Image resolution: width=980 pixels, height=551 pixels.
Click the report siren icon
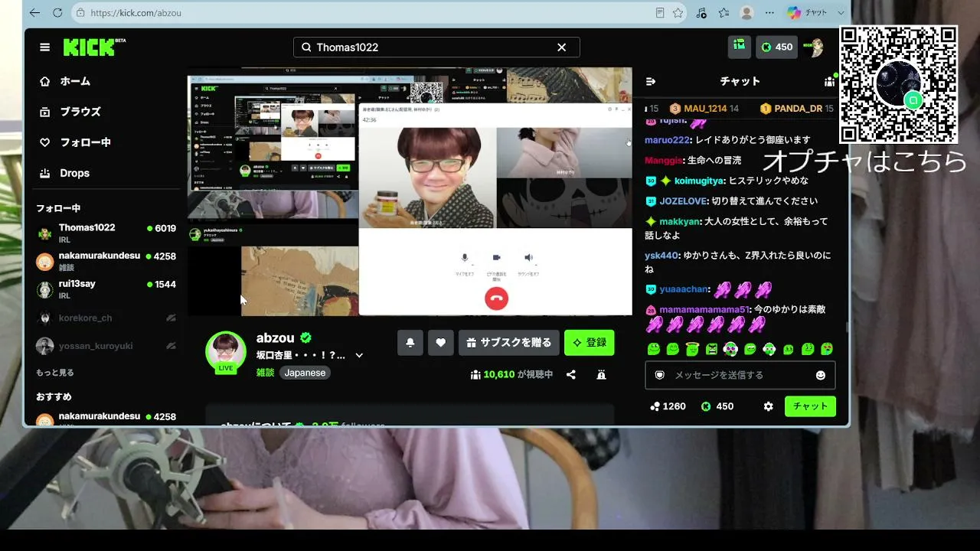[601, 374]
